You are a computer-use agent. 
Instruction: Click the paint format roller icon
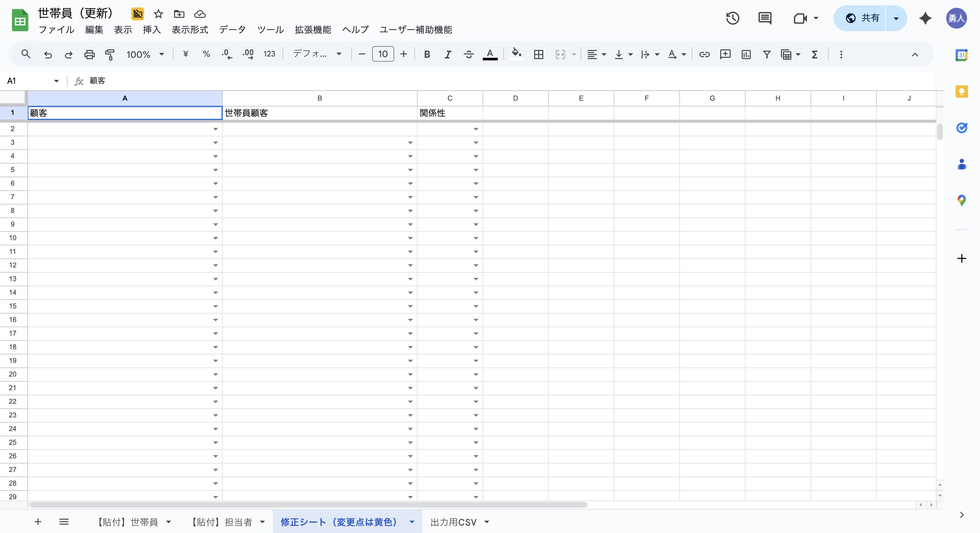110,54
